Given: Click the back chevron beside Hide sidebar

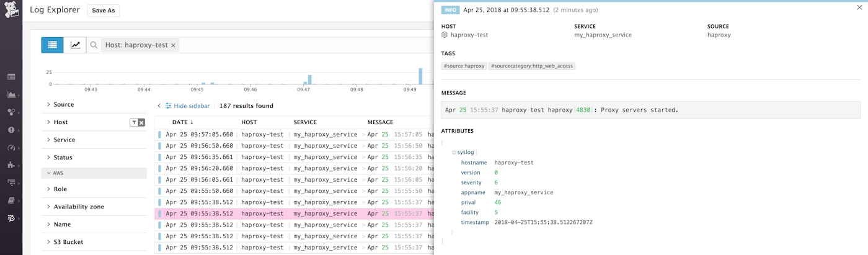Looking at the screenshot, I should point(159,106).
